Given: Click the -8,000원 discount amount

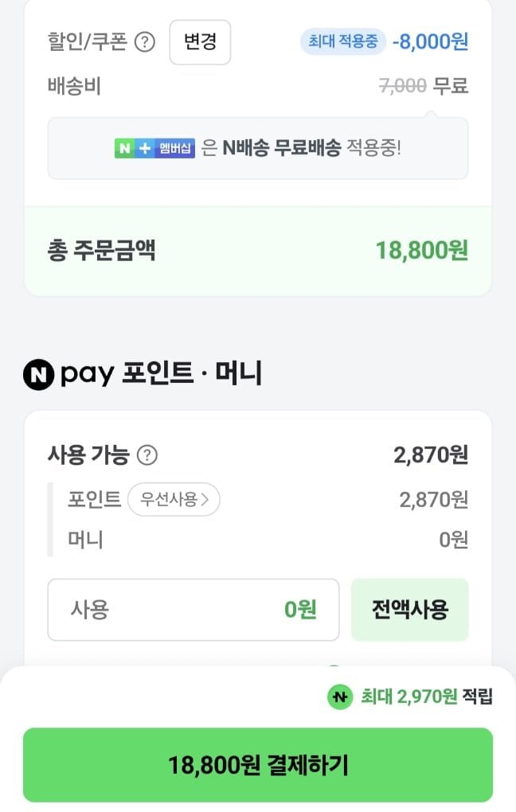Looking at the screenshot, I should click(x=430, y=41).
